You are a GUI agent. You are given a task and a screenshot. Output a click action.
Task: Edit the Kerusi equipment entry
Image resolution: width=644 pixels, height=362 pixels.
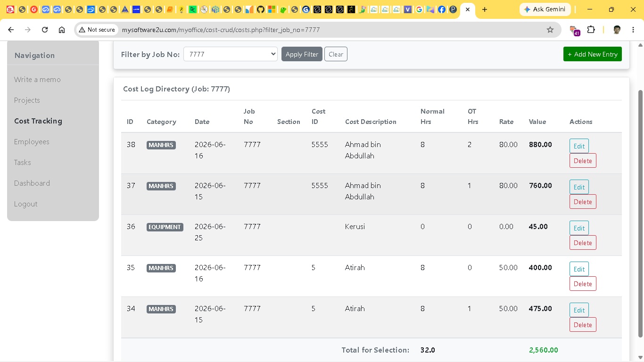tap(579, 228)
